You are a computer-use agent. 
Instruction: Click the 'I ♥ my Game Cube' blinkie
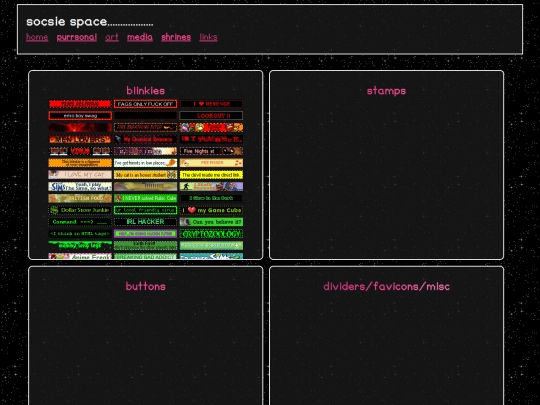click(x=211, y=210)
